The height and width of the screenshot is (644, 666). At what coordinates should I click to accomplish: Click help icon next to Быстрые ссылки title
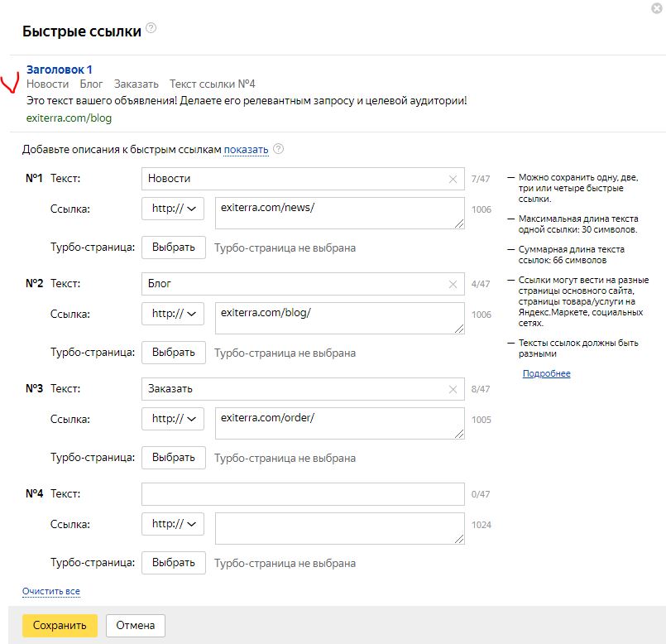[x=151, y=27]
